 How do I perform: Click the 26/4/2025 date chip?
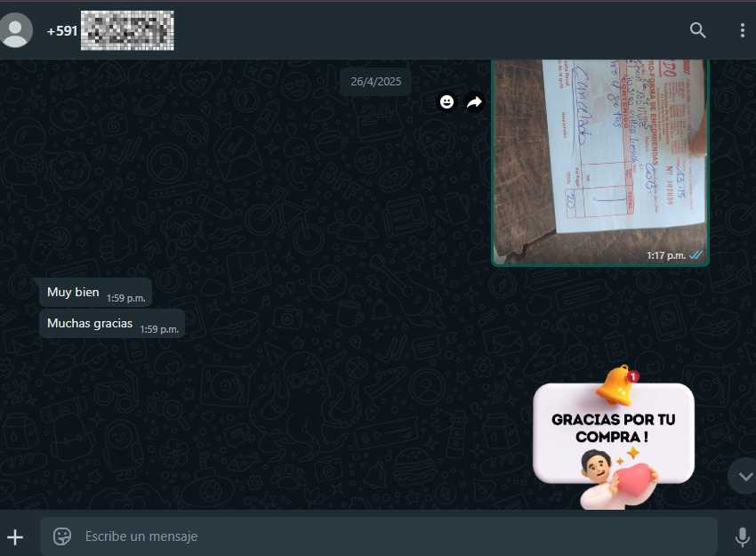pos(375,82)
